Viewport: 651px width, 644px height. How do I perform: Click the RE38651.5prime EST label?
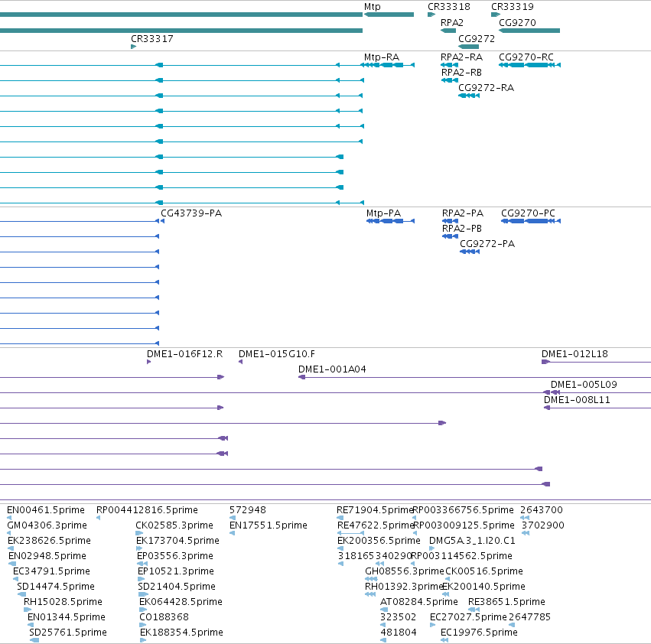(506, 602)
